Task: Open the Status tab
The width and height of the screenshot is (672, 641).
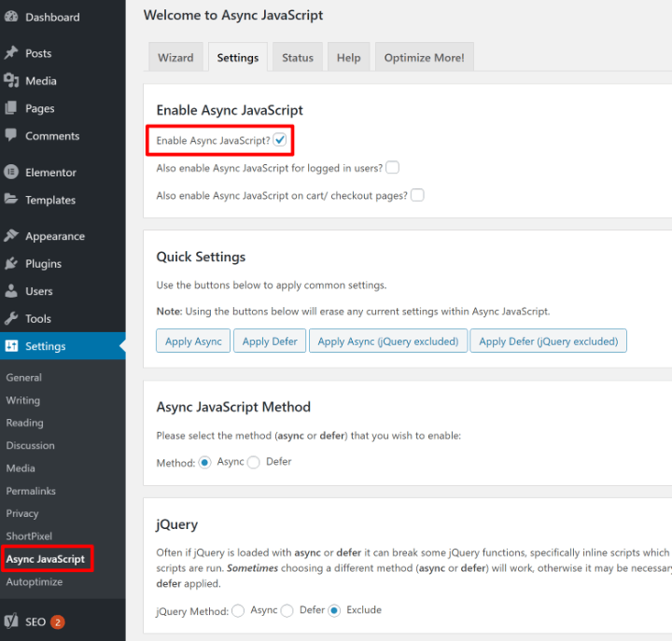Action: pos(298,57)
